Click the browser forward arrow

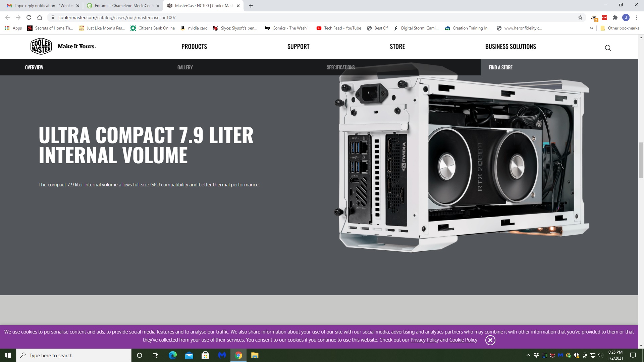pos(18,17)
